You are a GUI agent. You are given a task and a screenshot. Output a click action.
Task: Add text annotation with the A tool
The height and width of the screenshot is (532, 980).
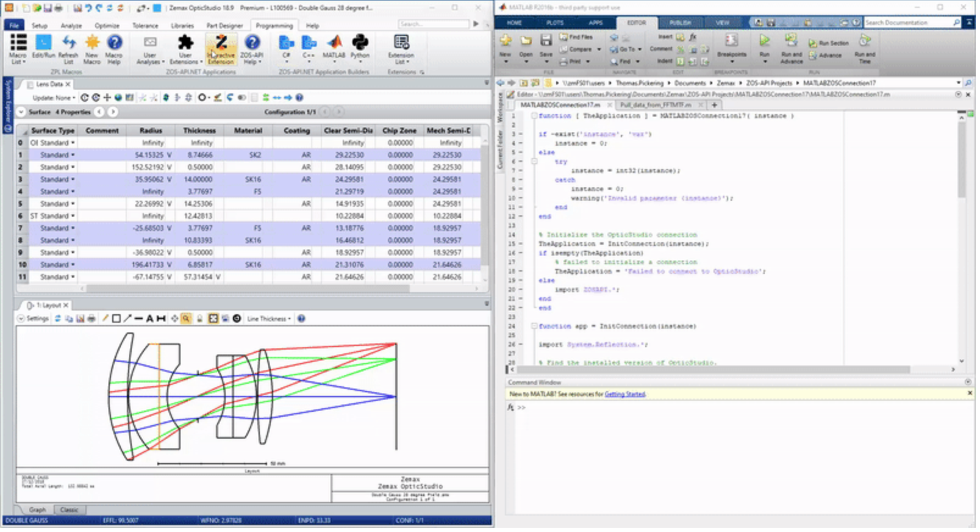149,318
